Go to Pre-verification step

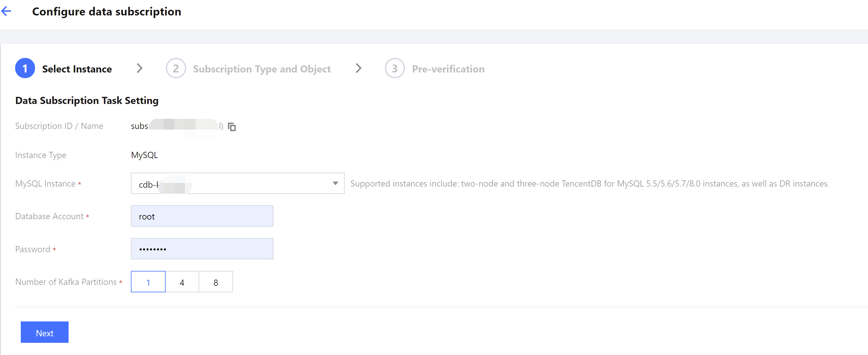click(448, 69)
